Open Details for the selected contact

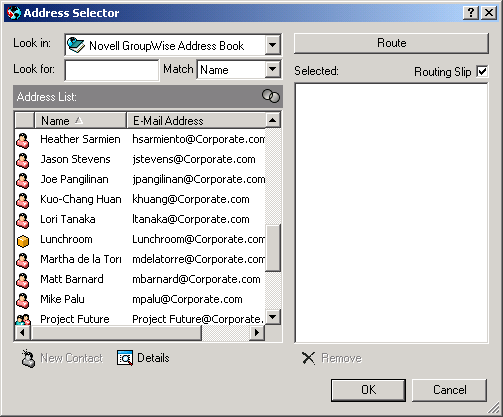pyautogui.click(x=143, y=358)
